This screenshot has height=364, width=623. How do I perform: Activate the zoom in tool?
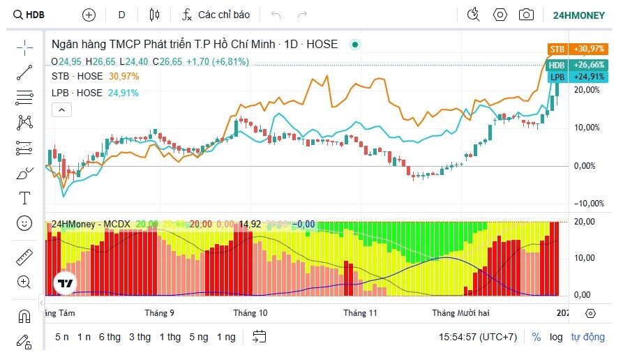click(x=24, y=282)
